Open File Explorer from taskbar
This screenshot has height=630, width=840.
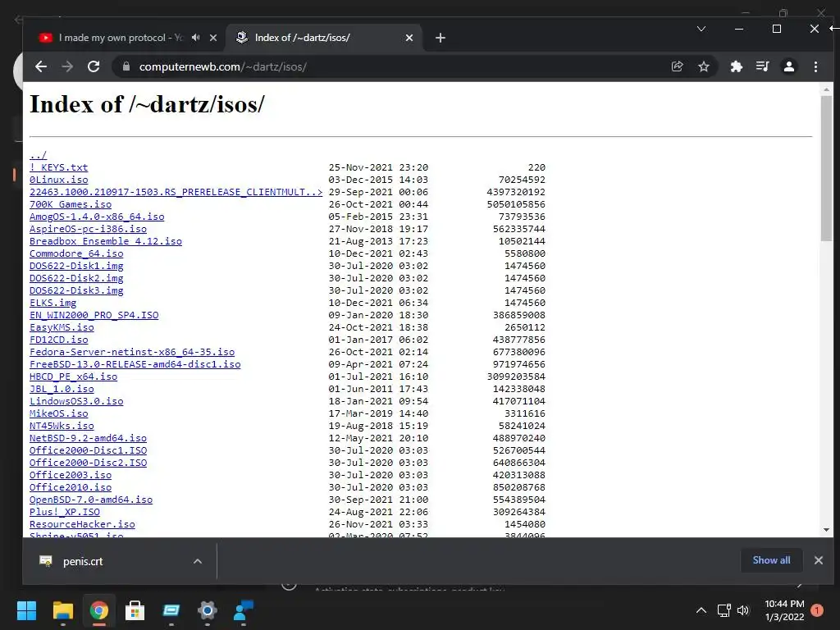tap(62, 610)
